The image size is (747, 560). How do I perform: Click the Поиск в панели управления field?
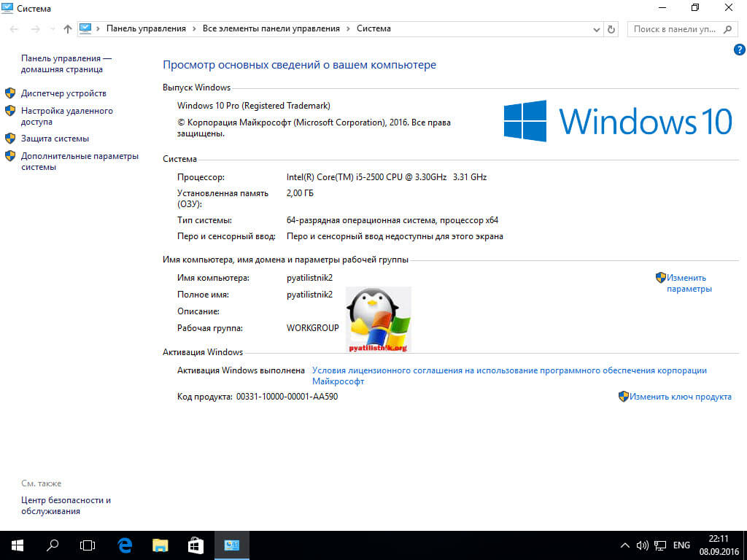pos(675,29)
